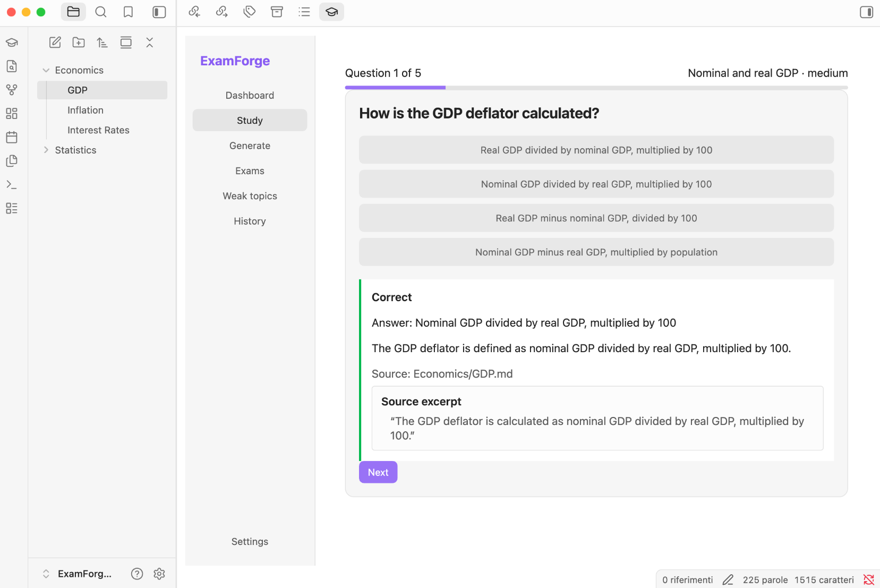Open the archive box icon
The image size is (880, 588).
(x=277, y=12)
